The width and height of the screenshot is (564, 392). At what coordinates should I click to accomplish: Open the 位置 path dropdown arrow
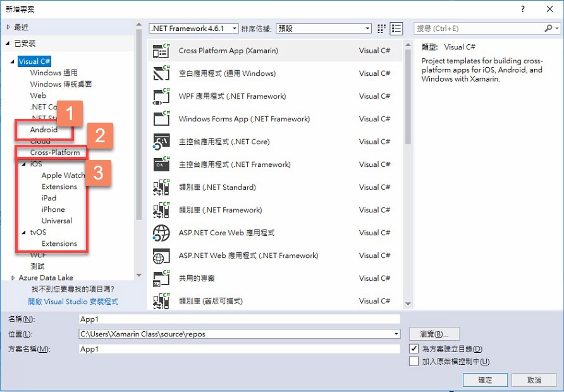pos(396,334)
